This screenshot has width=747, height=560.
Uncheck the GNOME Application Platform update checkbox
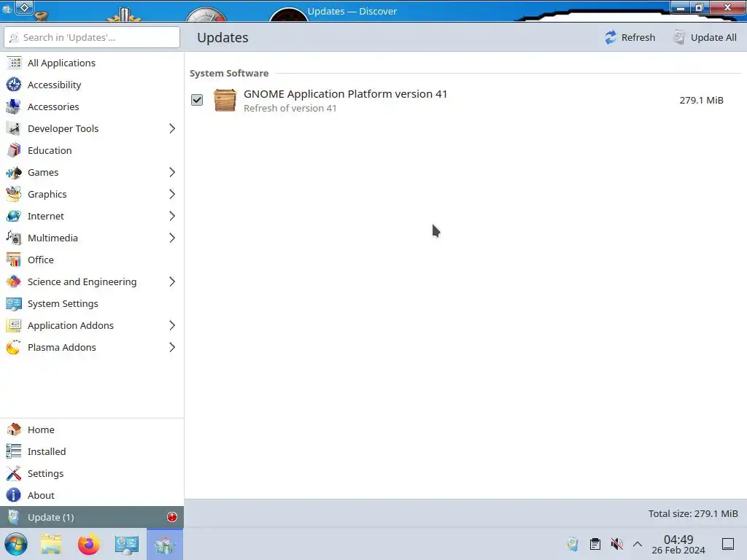[197, 100]
